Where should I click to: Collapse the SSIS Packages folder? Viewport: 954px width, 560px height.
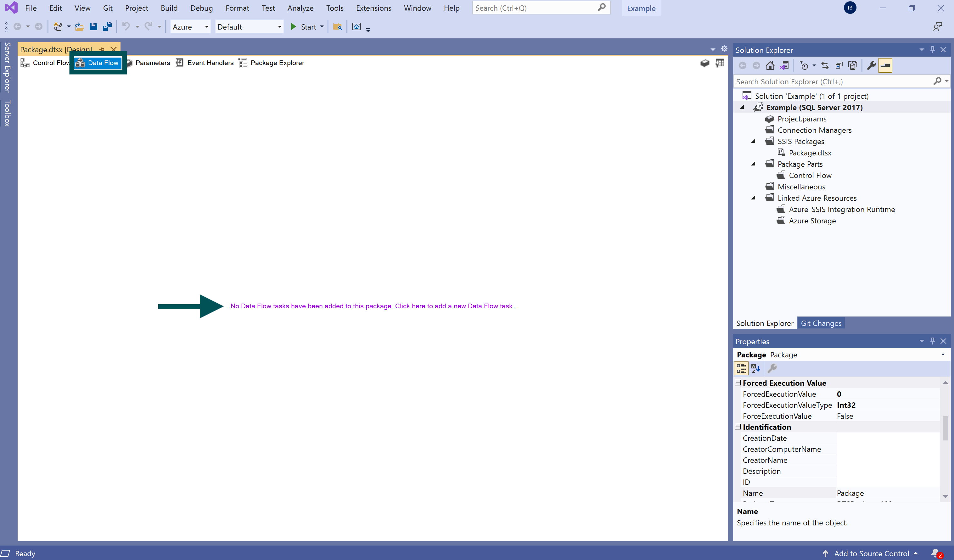[753, 141]
